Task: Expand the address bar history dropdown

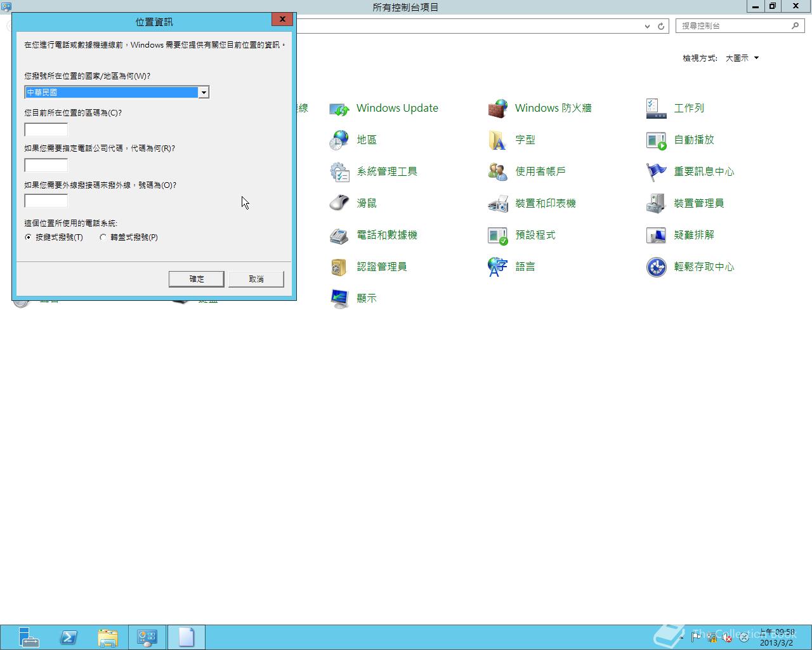Action: pyautogui.click(x=647, y=26)
